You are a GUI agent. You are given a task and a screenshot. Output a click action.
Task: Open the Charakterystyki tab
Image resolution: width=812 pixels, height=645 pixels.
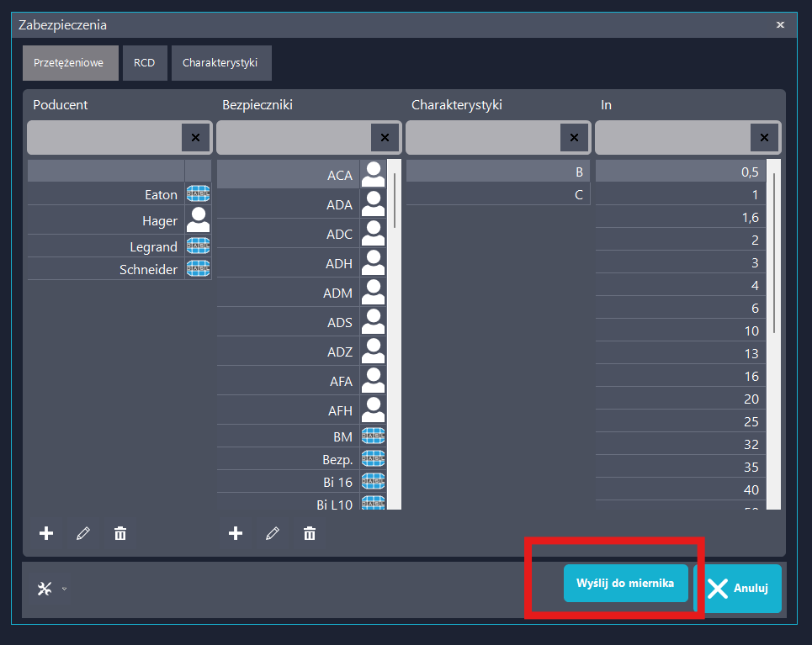pos(220,63)
